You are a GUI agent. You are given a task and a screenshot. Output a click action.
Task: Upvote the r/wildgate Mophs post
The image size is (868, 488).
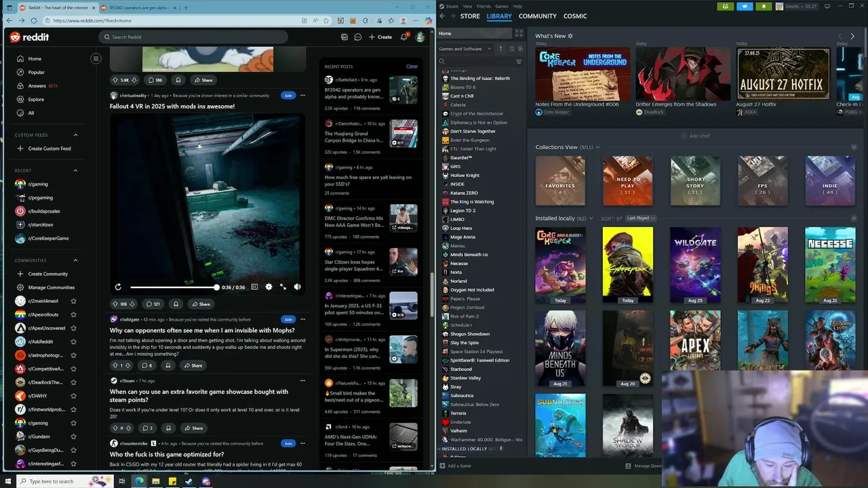click(115, 365)
